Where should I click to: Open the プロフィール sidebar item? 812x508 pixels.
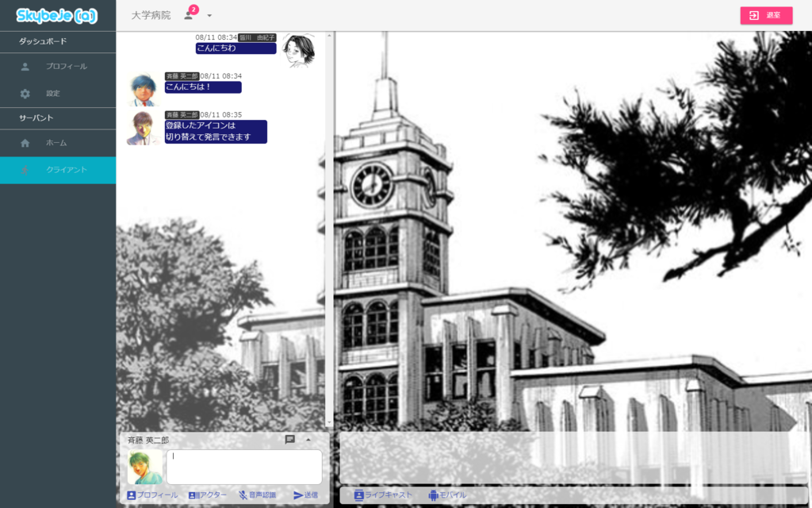58,67
